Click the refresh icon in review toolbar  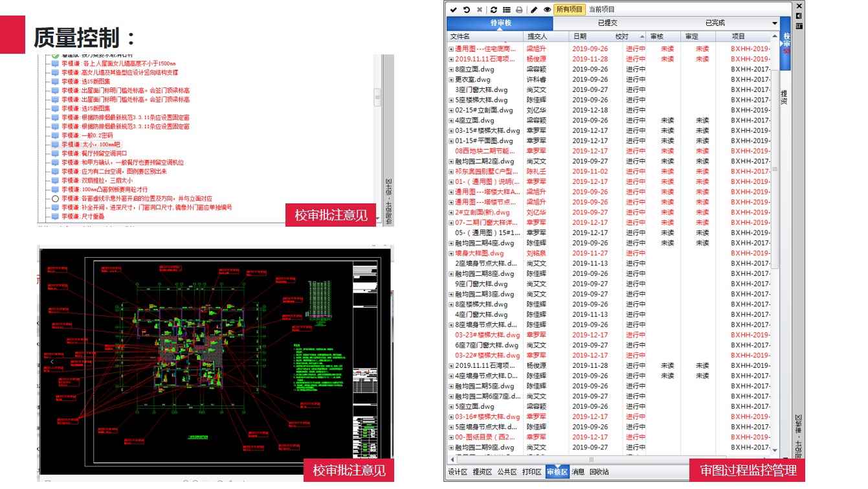pos(494,10)
